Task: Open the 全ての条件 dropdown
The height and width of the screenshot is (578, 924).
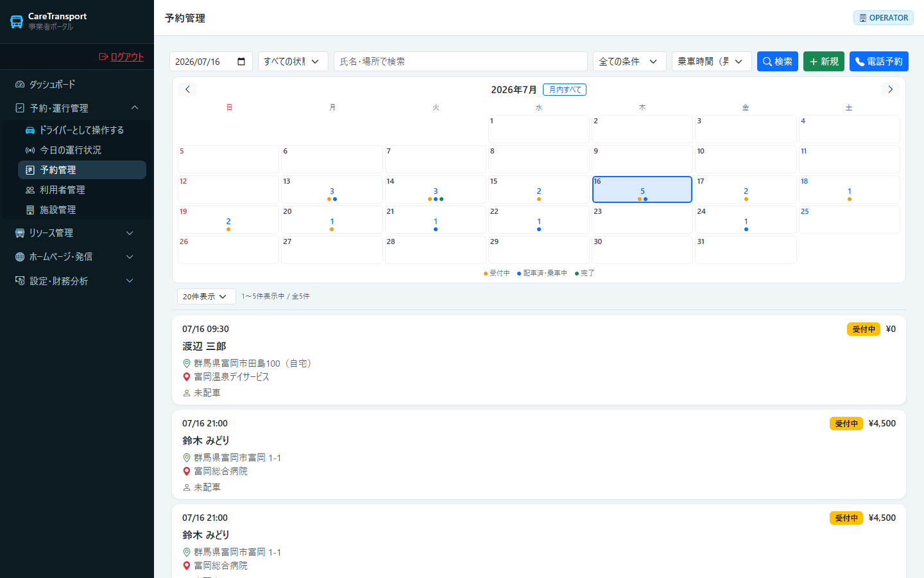Action: click(629, 62)
